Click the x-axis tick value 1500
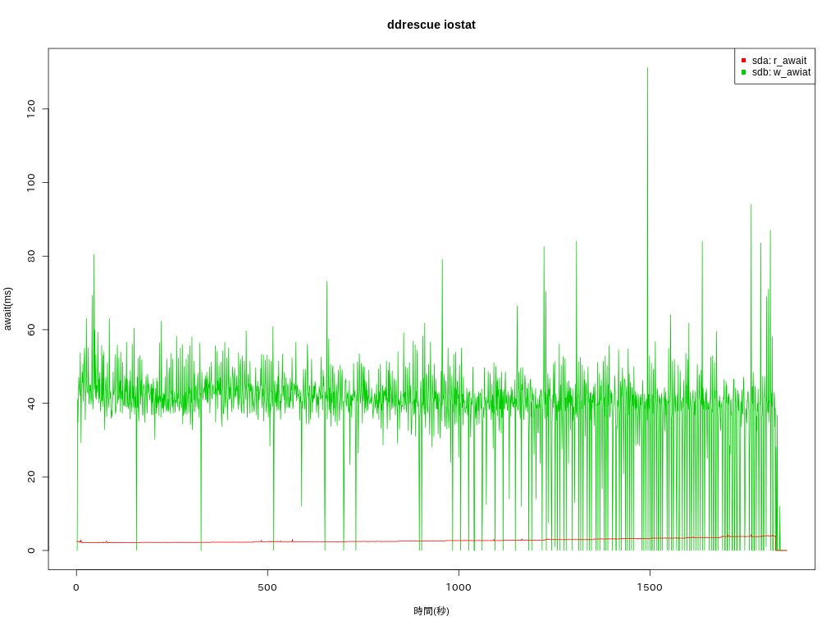Viewport: 840px width, 630px height. 650,587
